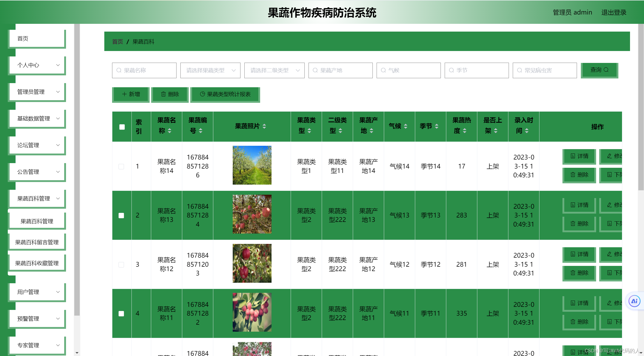Collapse 果蔬百科管理 sidebar menu
Screen dimensions: 644x356
[37, 199]
